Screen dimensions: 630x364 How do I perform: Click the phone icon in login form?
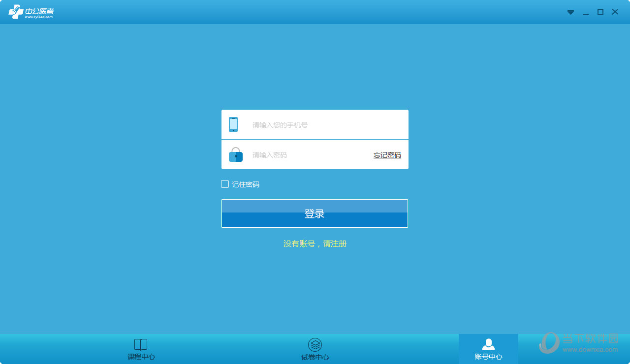233,124
